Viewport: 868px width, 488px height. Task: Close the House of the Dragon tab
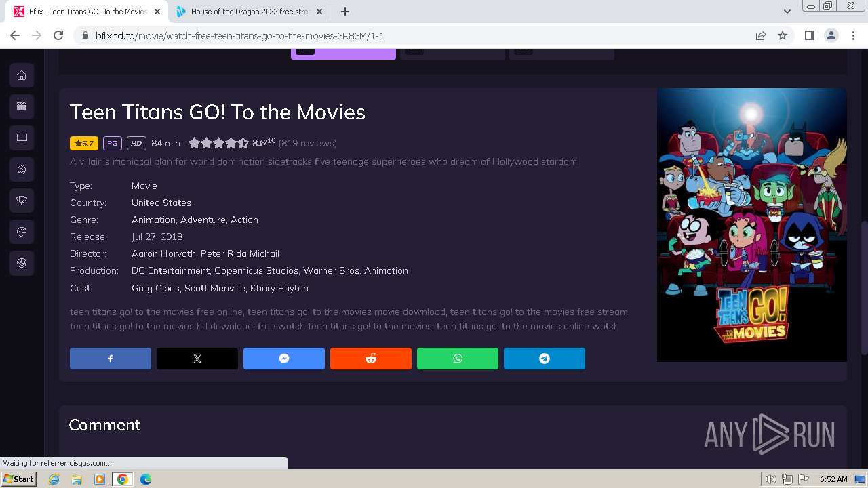pos(319,12)
